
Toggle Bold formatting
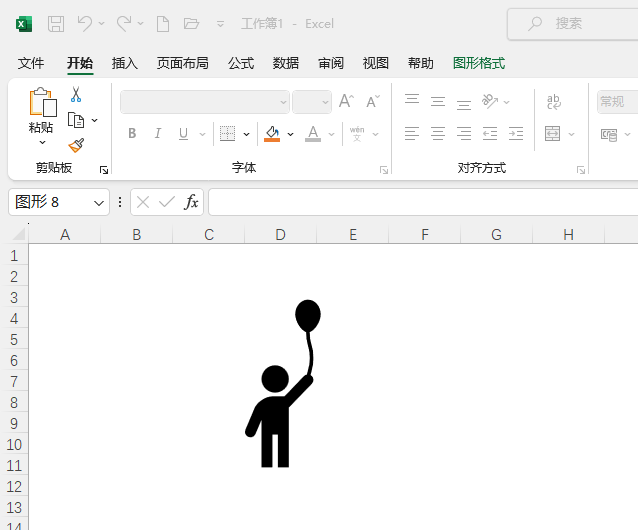pos(132,133)
